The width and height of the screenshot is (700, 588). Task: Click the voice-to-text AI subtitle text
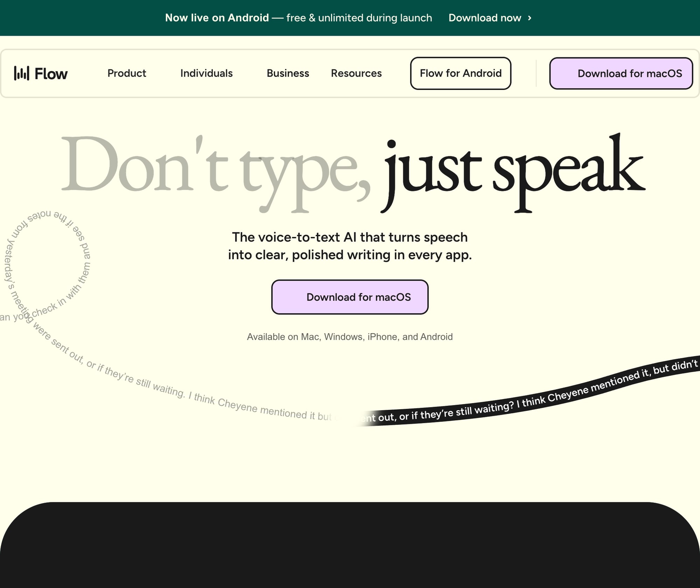(x=350, y=246)
